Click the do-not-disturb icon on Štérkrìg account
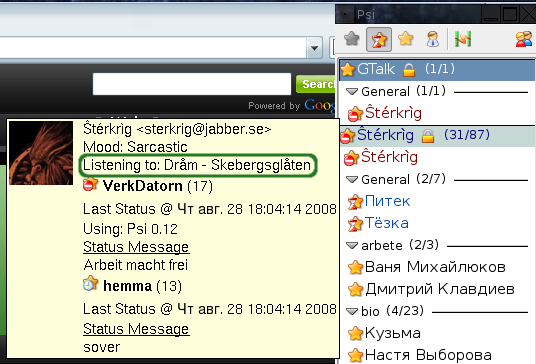 click(x=347, y=136)
